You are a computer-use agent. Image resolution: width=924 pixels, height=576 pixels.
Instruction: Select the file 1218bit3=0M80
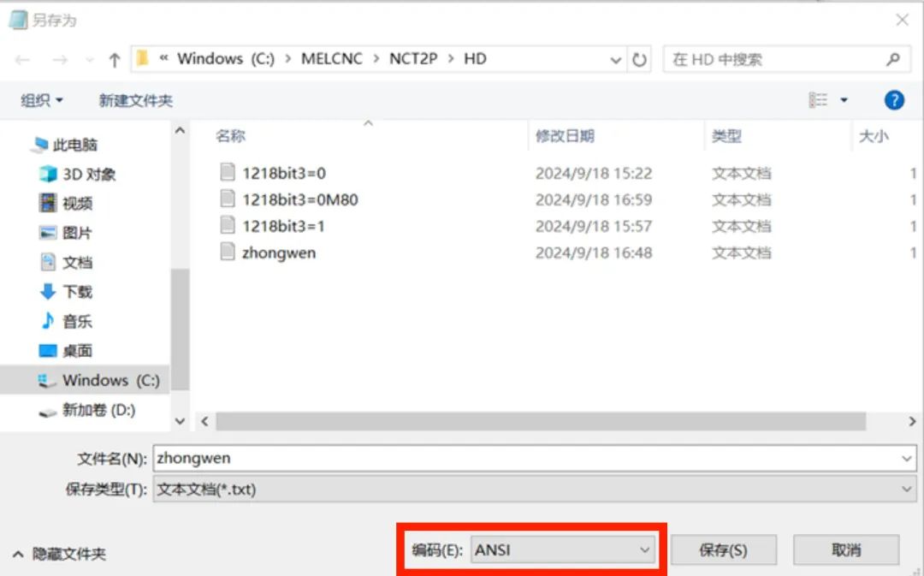tap(300, 199)
